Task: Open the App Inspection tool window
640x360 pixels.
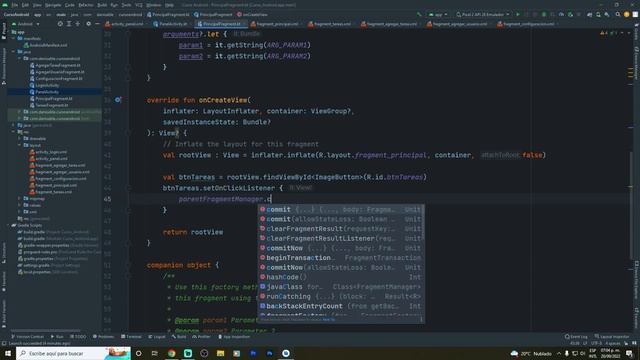Action: pyautogui.click(x=234, y=337)
